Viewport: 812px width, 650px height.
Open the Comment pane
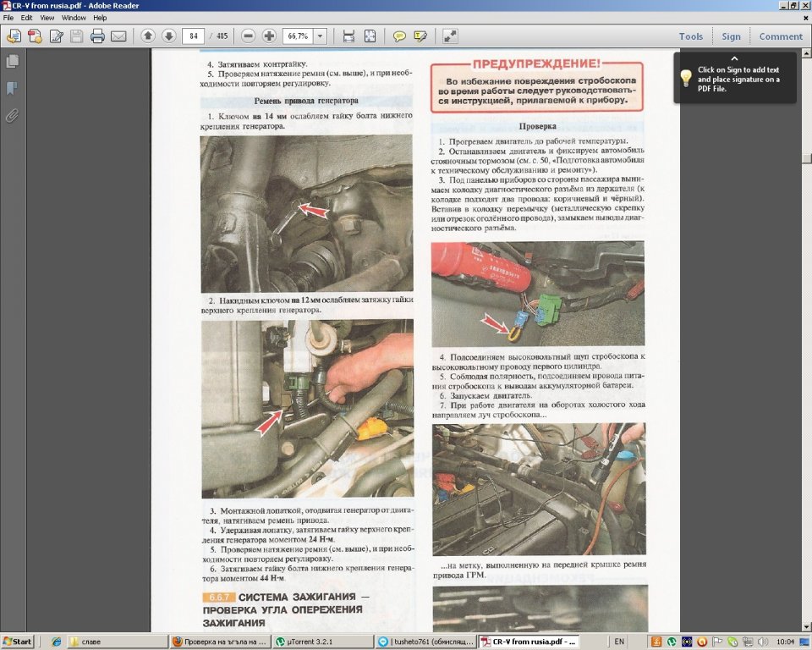[x=780, y=36]
